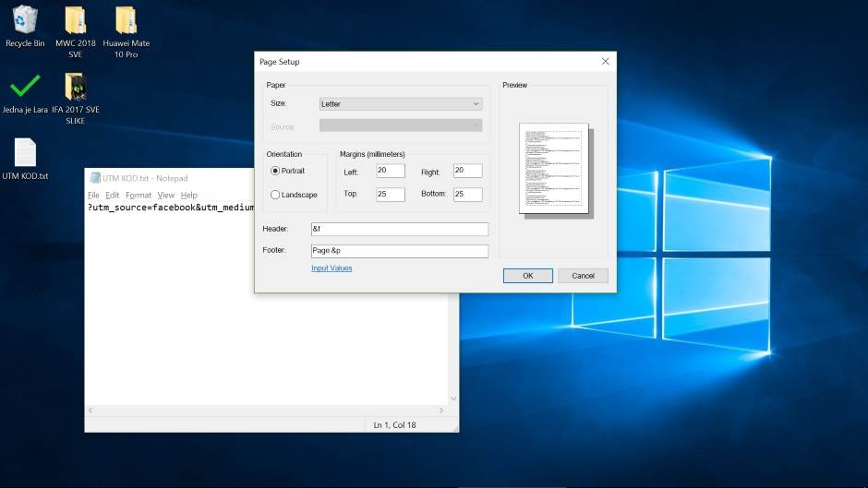Open the Notepad Edit menu
The height and width of the screenshot is (488, 868).
click(x=113, y=196)
